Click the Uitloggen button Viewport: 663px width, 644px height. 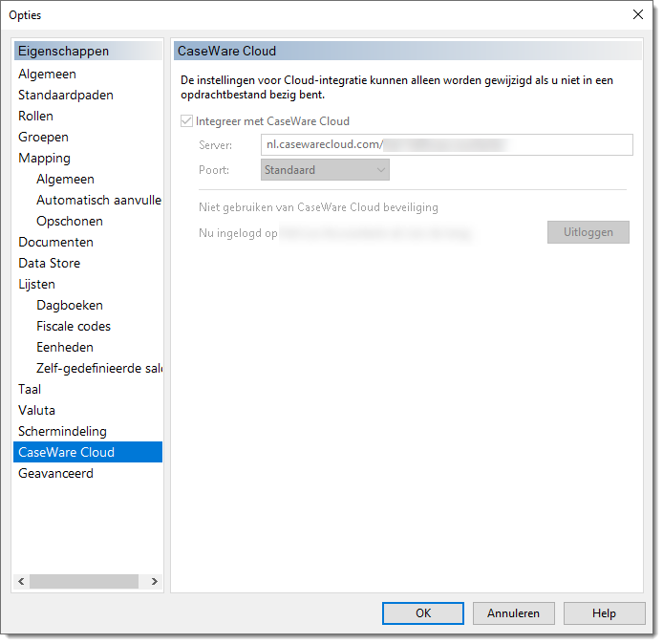[x=588, y=232]
